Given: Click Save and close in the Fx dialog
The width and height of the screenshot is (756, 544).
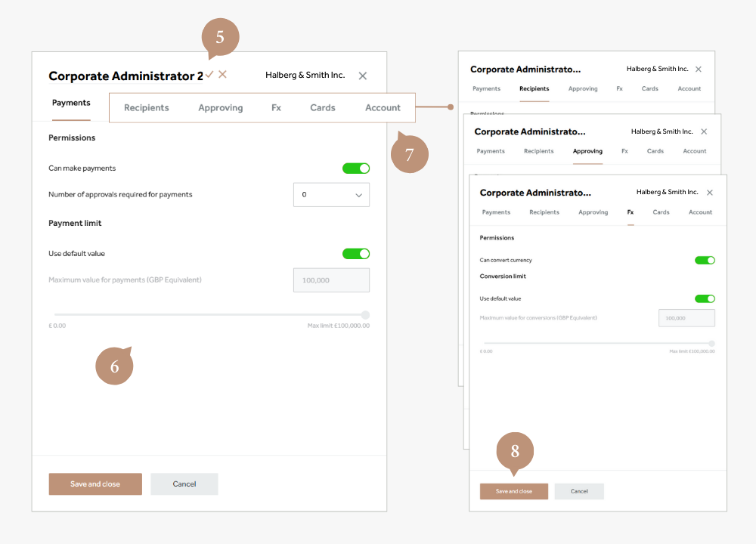Looking at the screenshot, I should [x=514, y=491].
